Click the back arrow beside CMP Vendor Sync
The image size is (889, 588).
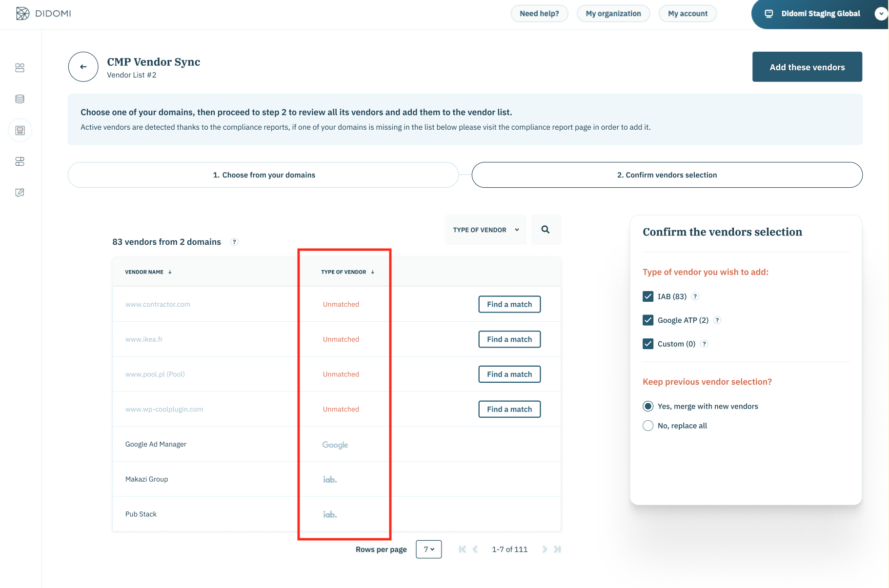point(83,66)
